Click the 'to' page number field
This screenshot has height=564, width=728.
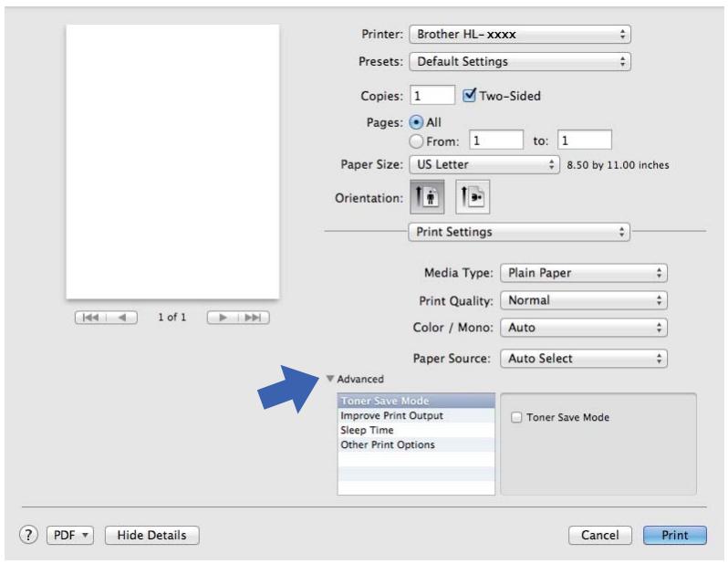coord(585,140)
